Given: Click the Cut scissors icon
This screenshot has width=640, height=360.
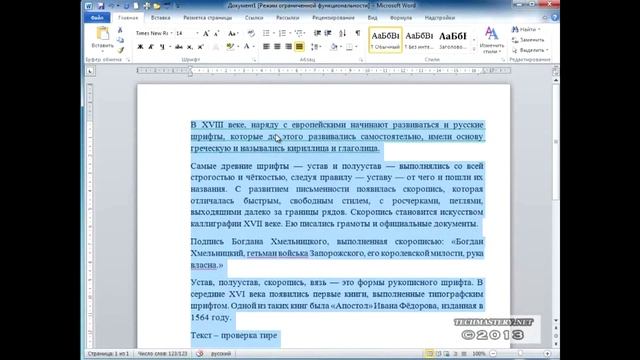Looking at the screenshot, I should (x=120, y=30).
